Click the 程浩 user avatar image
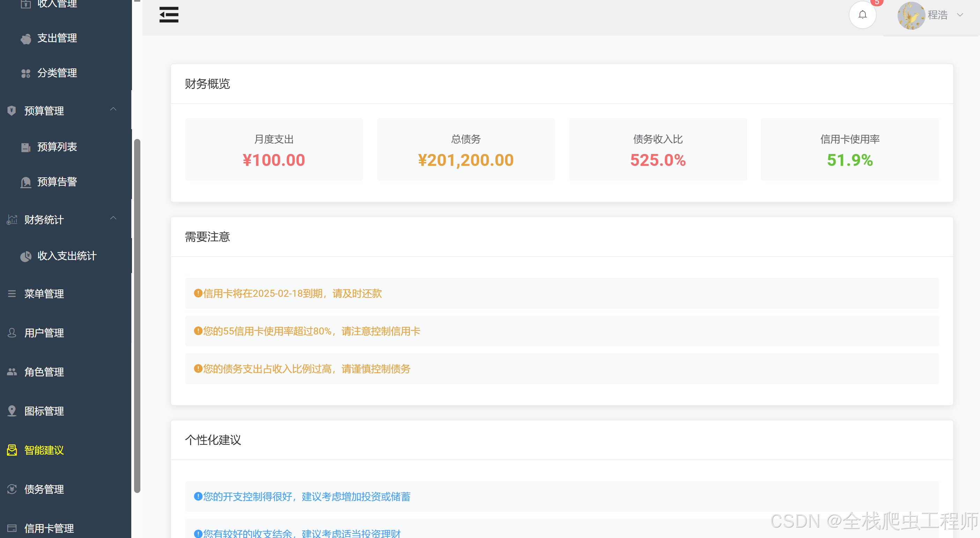The height and width of the screenshot is (538, 980). pyautogui.click(x=911, y=16)
